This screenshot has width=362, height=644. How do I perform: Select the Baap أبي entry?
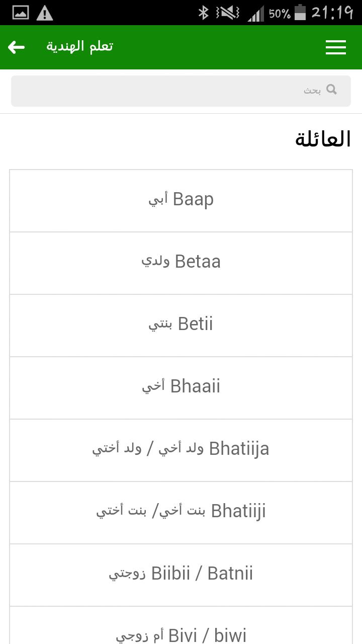tap(181, 200)
